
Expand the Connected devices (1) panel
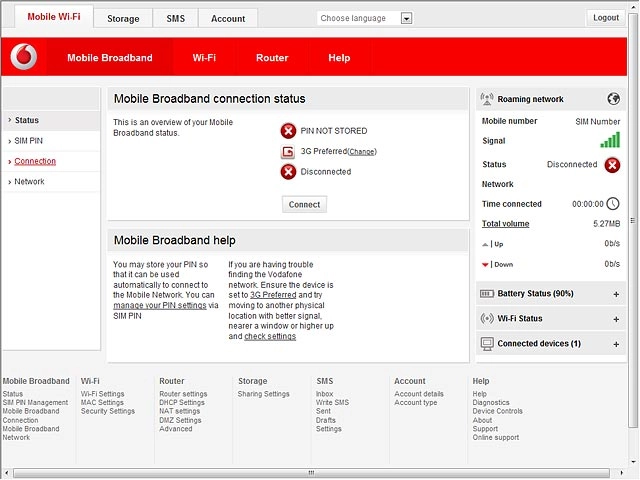(x=616, y=344)
